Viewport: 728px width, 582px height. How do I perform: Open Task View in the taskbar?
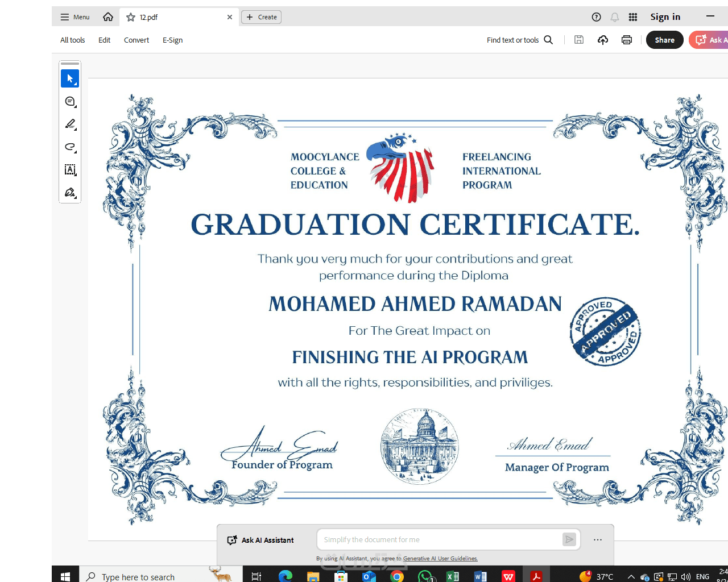pyautogui.click(x=257, y=576)
